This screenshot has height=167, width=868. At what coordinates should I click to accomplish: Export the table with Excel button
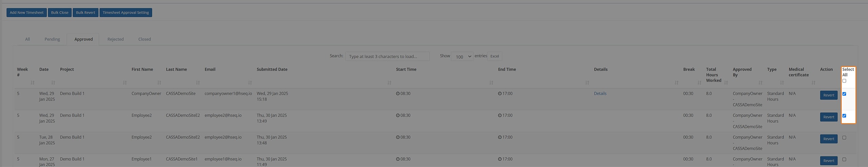495,56
